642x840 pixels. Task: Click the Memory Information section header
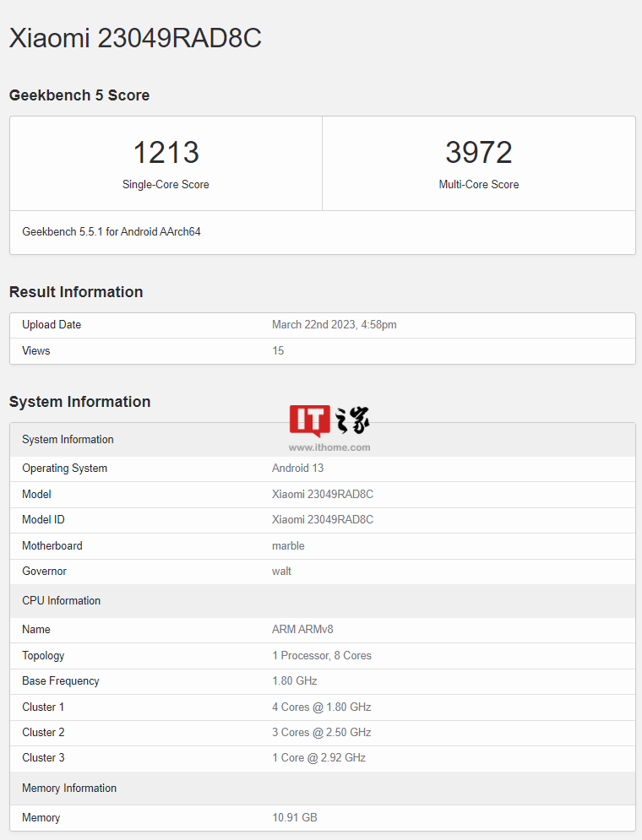click(x=69, y=789)
